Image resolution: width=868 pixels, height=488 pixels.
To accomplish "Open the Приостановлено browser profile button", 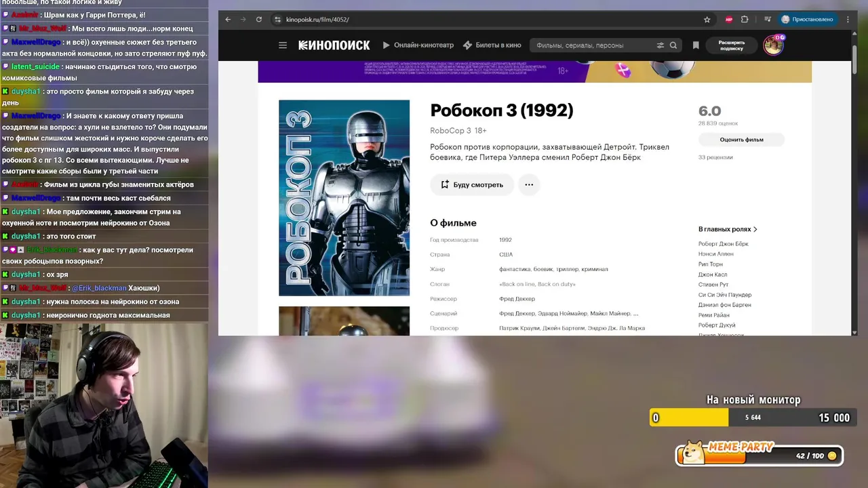I will click(x=808, y=20).
